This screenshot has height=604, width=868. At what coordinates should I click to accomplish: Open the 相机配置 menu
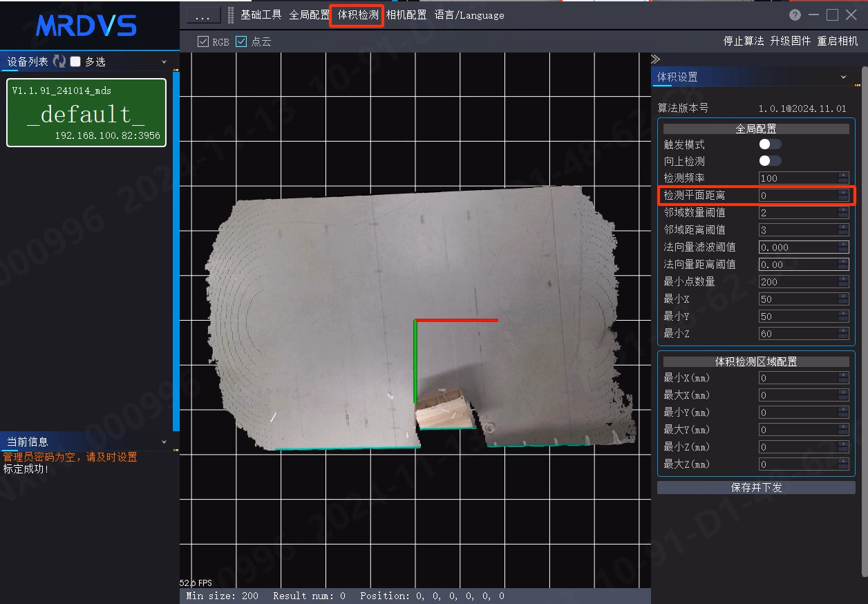coord(406,15)
